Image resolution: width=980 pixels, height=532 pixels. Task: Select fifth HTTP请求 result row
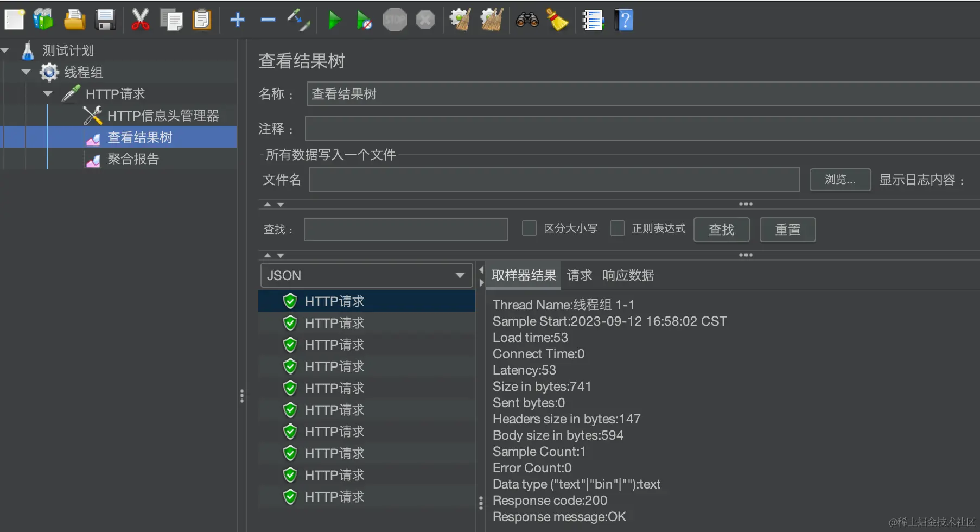(x=367, y=388)
